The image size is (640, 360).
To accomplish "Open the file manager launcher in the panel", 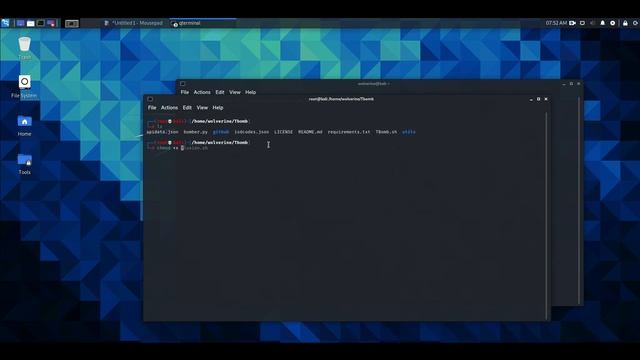I will (x=31, y=23).
